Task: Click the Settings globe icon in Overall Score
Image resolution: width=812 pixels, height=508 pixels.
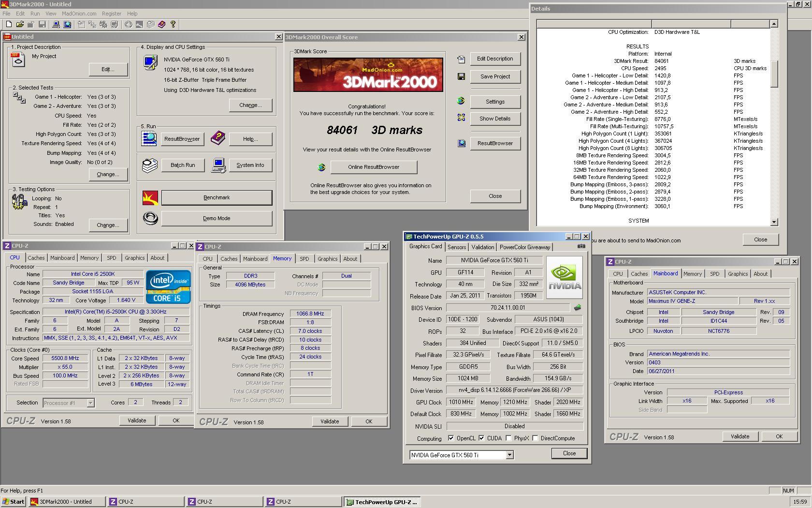Action: tap(461, 101)
